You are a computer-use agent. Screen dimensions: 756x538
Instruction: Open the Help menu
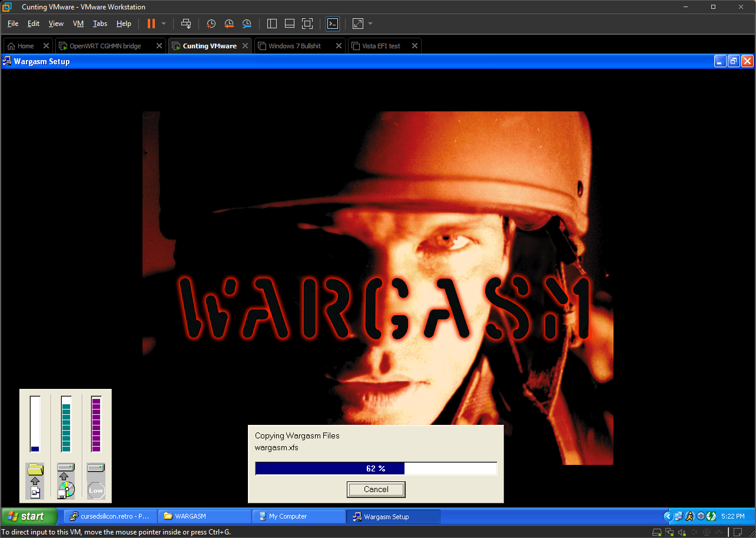coord(124,24)
